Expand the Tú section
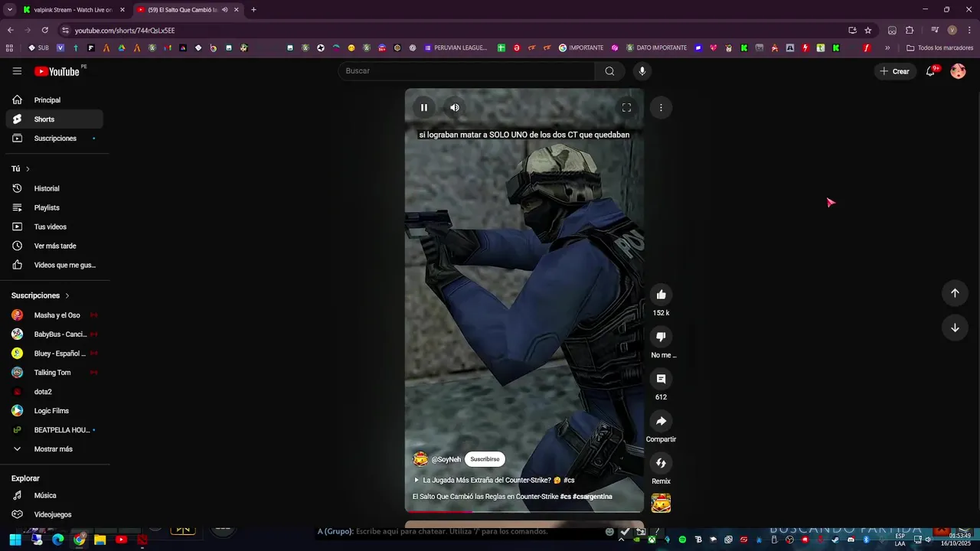The height and width of the screenshot is (551, 980). pos(21,168)
